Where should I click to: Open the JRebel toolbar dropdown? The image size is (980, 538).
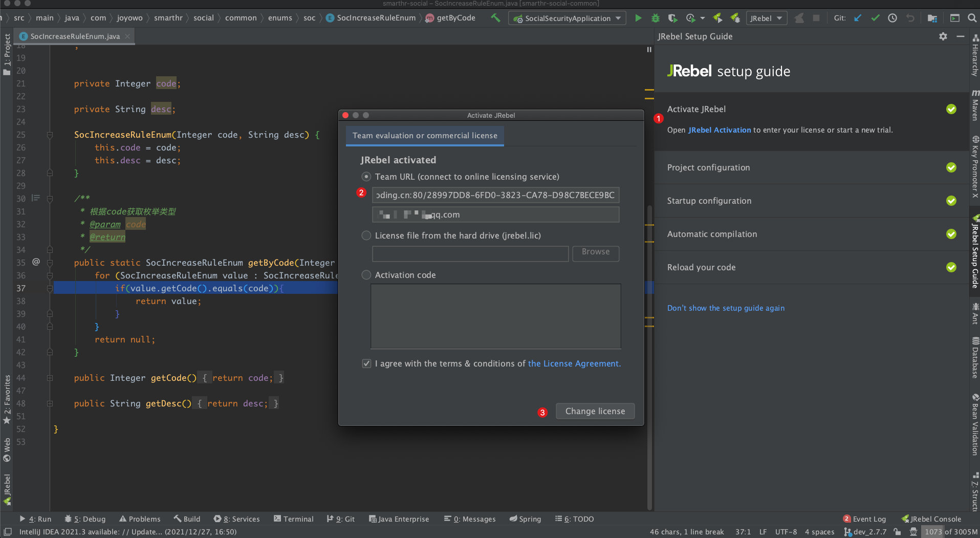pyautogui.click(x=767, y=18)
